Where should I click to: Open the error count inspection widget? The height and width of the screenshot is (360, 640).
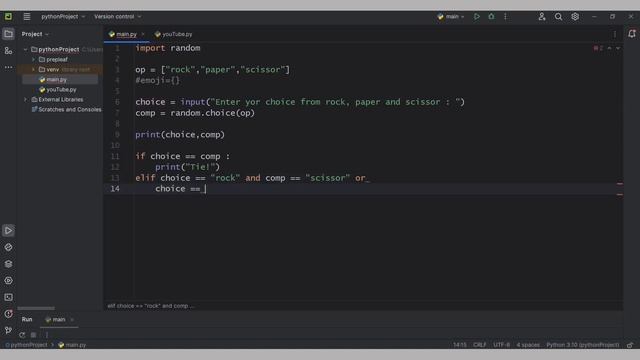(598, 48)
